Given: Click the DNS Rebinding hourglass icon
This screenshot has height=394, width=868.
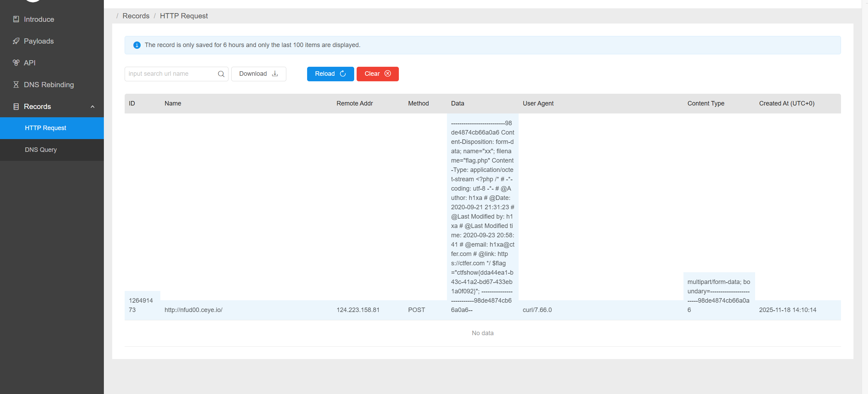Looking at the screenshot, I should (16, 84).
